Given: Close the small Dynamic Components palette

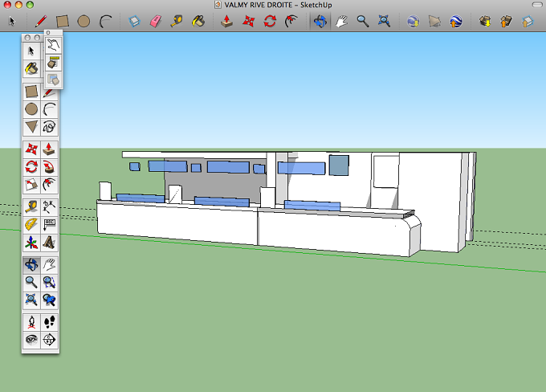Looking at the screenshot, I should coord(48,33).
